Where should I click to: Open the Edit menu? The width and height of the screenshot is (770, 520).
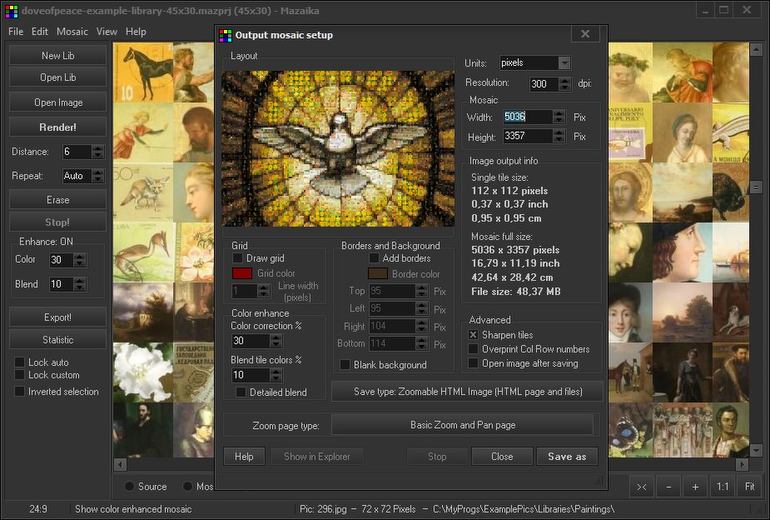coord(40,31)
